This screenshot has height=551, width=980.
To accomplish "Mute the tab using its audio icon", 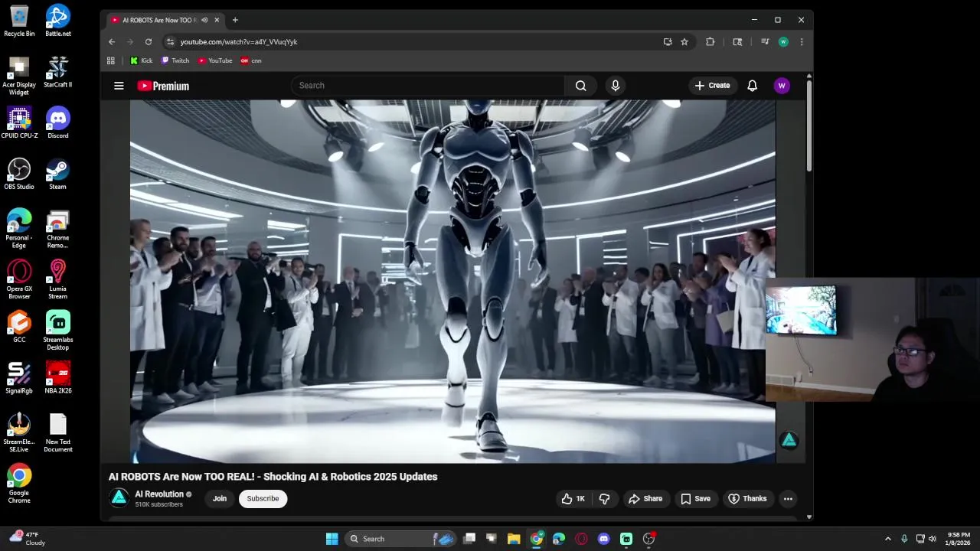I will (x=204, y=20).
